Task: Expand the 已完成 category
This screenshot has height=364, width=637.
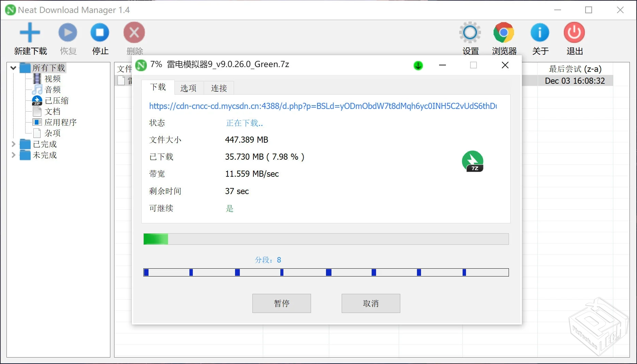Action: (13, 144)
